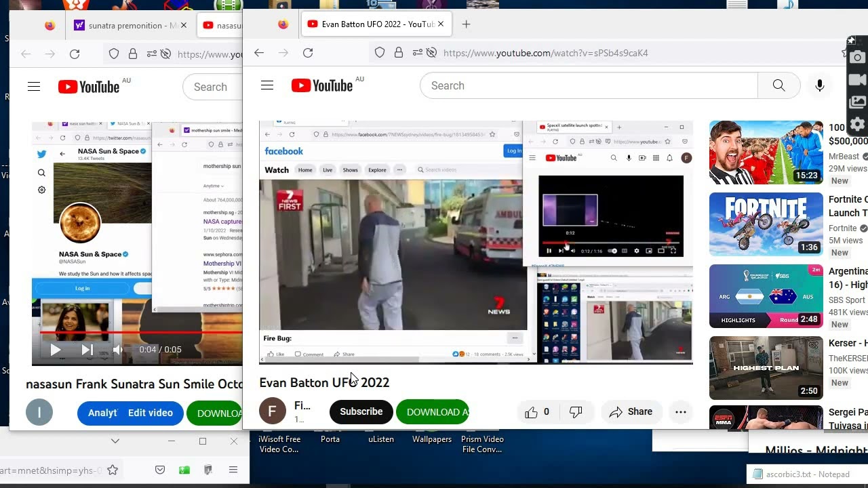Click the Pocket save icon in bottom-left Firefox window

160,470
